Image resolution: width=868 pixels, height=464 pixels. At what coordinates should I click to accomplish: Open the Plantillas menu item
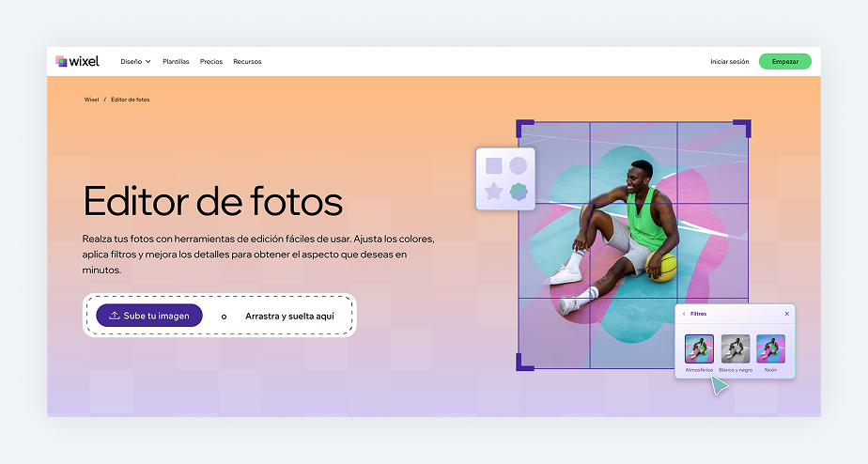point(176,61)
